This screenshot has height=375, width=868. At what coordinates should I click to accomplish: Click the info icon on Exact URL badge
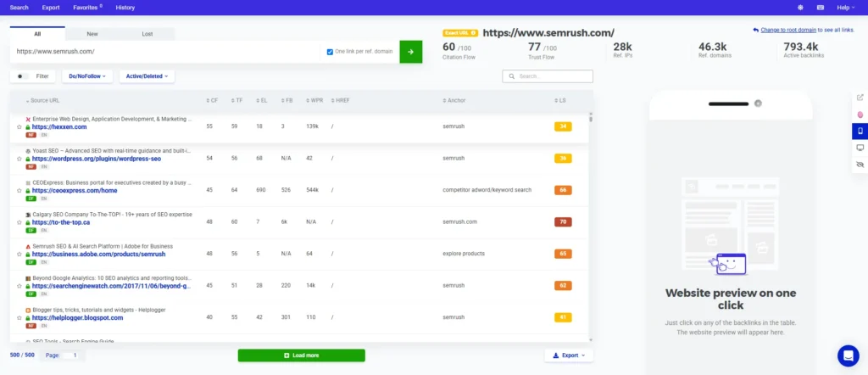click(x=473, y=33)
